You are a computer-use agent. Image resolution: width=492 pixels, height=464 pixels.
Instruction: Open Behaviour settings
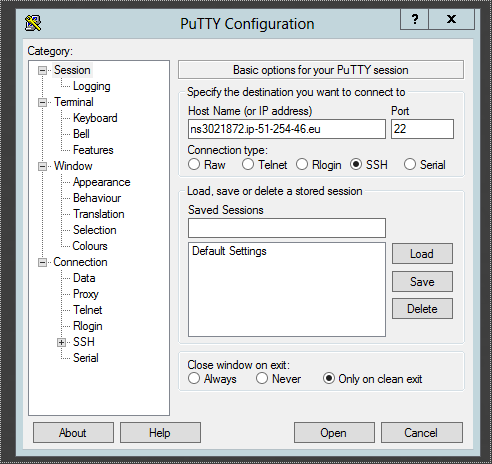97,198
